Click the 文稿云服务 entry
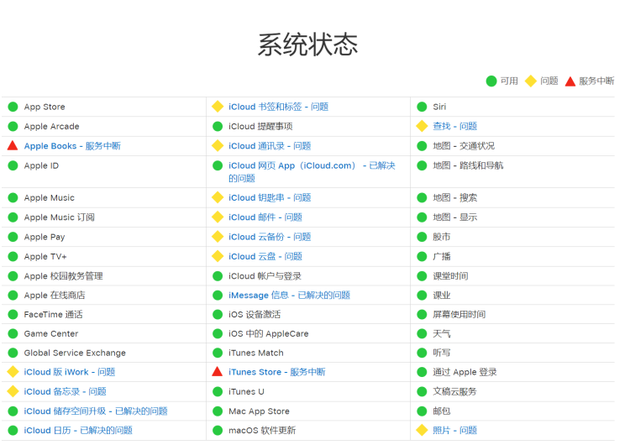The image size is (630, 445). tap(455, 392)
